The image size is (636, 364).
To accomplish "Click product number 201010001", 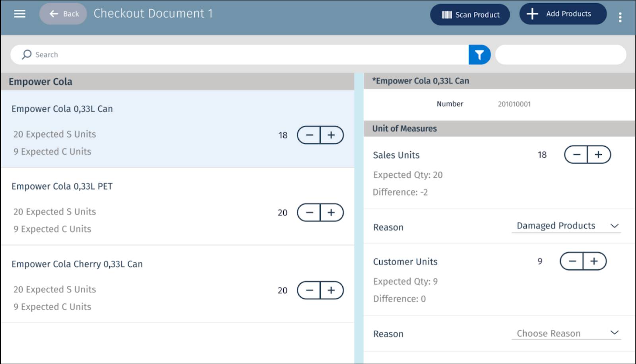I will point(514,104).
